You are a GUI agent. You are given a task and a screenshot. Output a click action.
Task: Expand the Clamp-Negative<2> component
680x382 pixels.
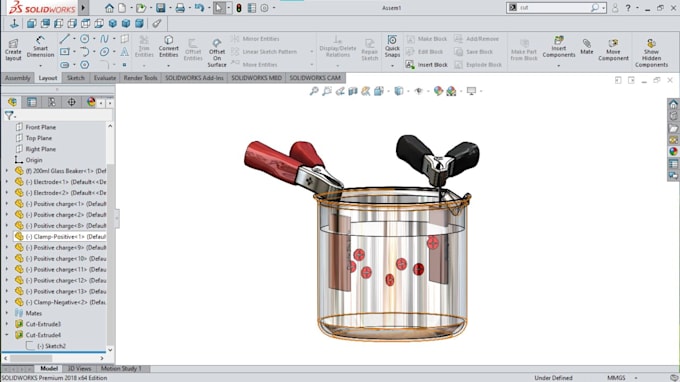coord(7,302)
